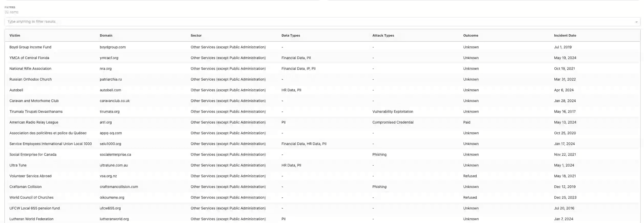This screenshot has width=644, height=223.
Task: Click Refused outcome for World Council of Churches
Action: (x=470, y=197)
